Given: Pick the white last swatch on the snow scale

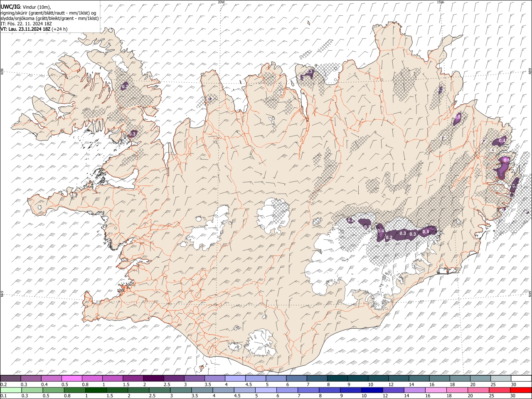Looking at the screenshot, I should point(521,379).
